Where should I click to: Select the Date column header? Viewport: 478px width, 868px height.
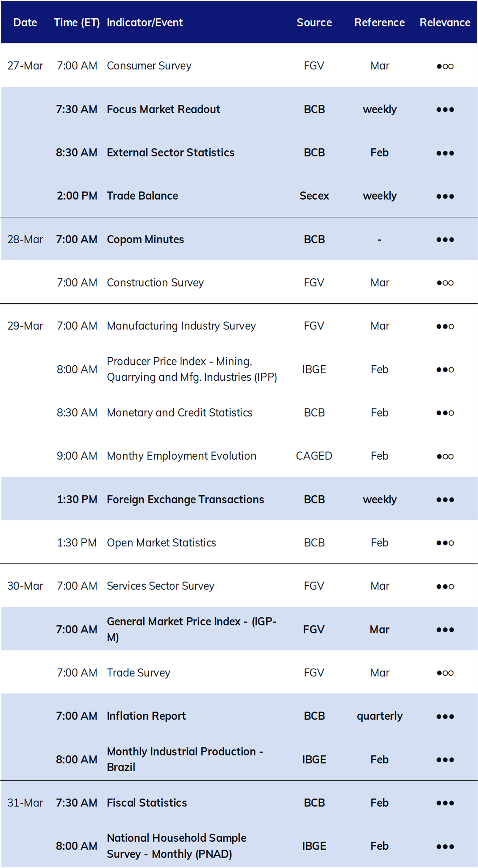pos(25,22)
